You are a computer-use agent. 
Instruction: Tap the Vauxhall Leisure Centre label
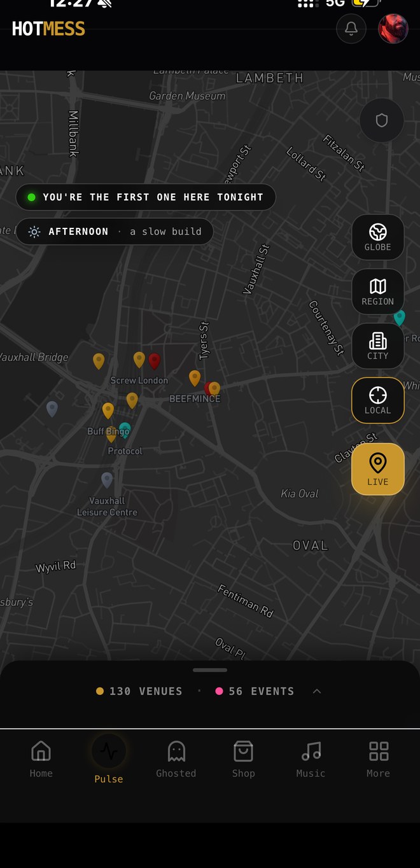pos(107,507)
